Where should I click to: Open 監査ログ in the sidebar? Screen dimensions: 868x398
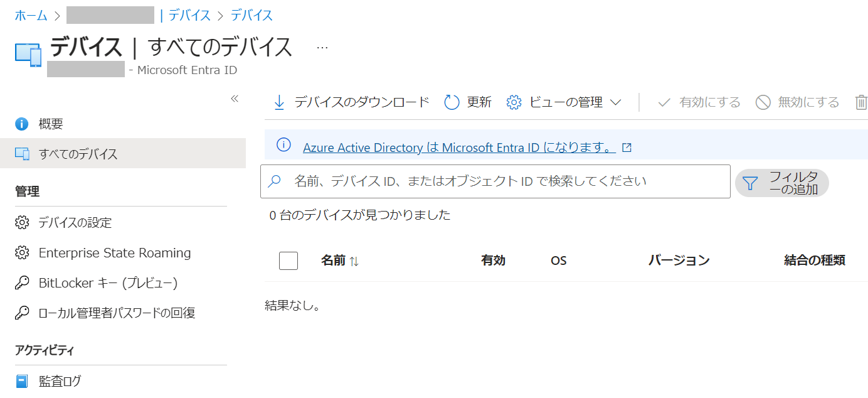(x=60, y=381)
